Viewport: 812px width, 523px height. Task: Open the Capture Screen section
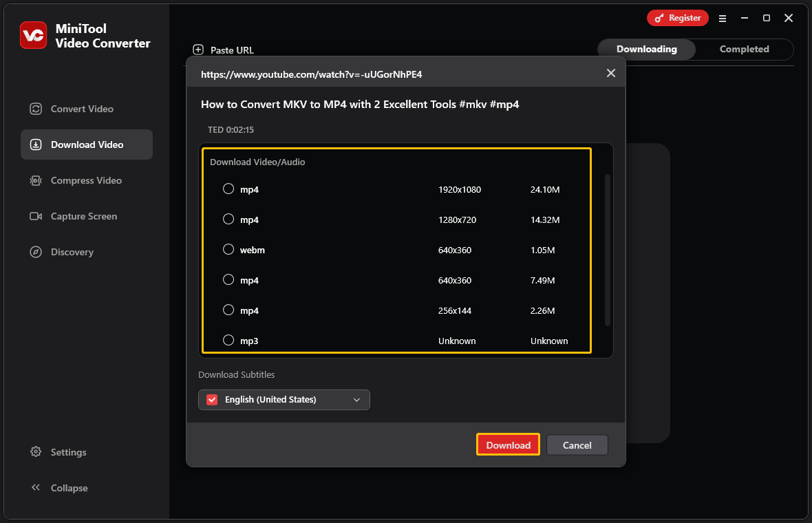click(x=87, y=216)
